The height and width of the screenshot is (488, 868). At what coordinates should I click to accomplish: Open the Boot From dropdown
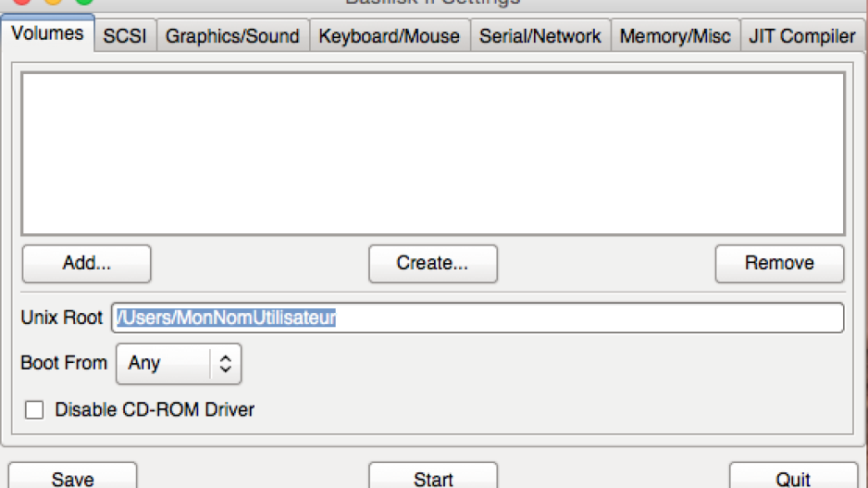pyautogui.click(x=179, y=363)
